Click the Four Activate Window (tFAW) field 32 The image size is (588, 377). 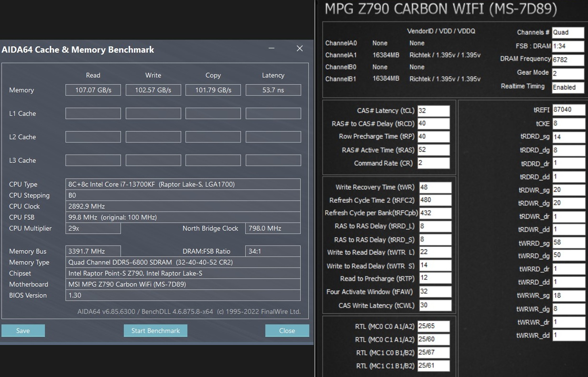[436, 291]
